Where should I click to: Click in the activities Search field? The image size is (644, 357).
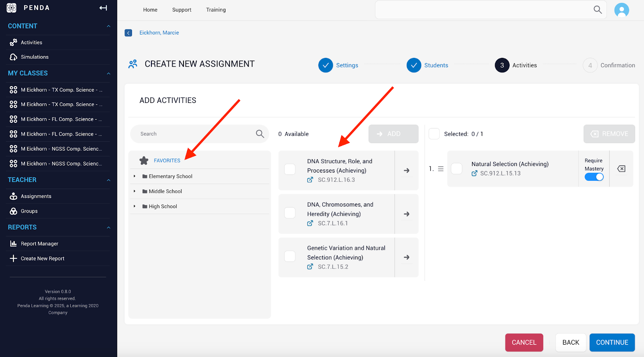[195, 134]
